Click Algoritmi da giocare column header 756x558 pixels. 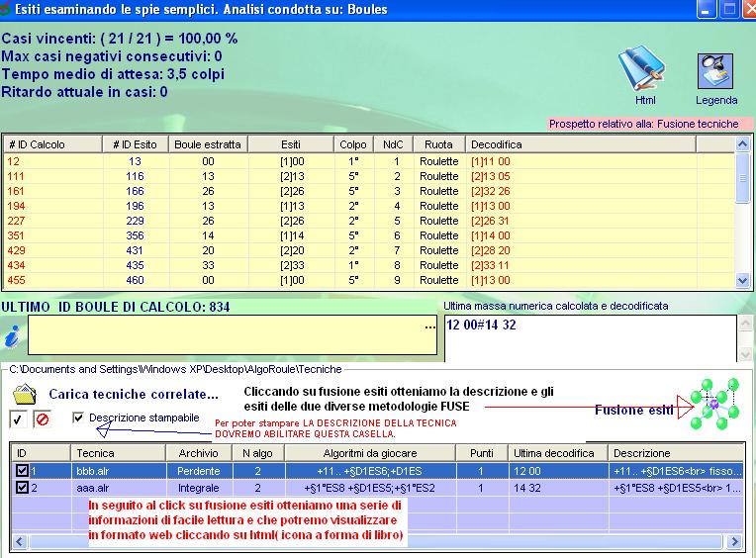(370, 453)
